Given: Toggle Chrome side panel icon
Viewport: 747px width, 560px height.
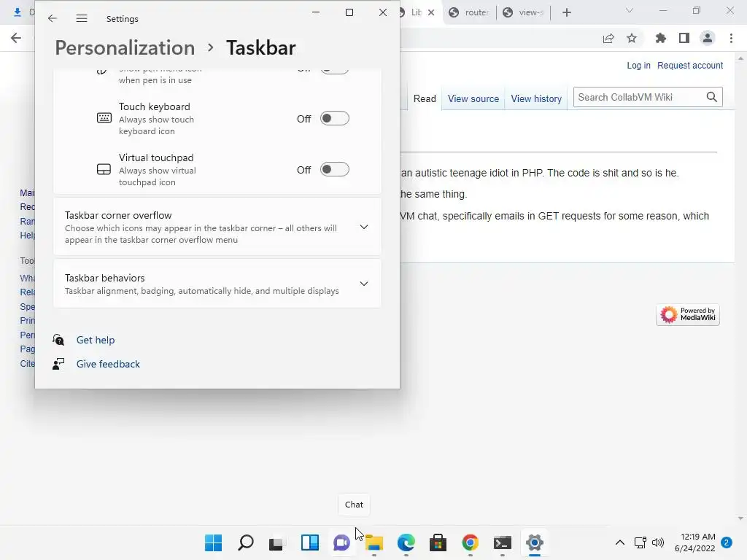Looking at the screenshot, I should (684, 38).
